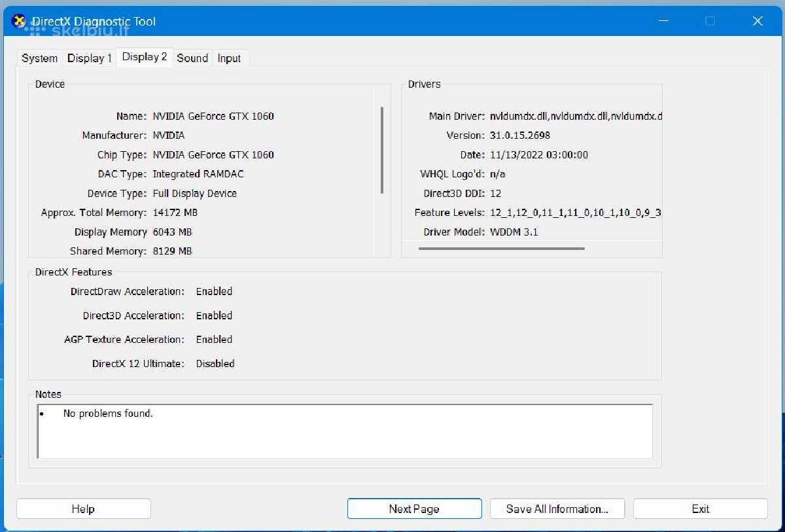Click the Notes text box

pos(345,431)
